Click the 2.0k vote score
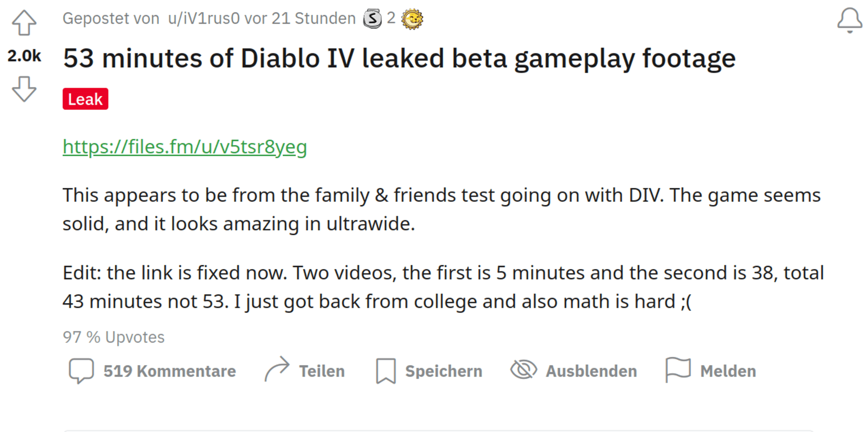Screen dimensions: 868x432 [x=24, y=56]
